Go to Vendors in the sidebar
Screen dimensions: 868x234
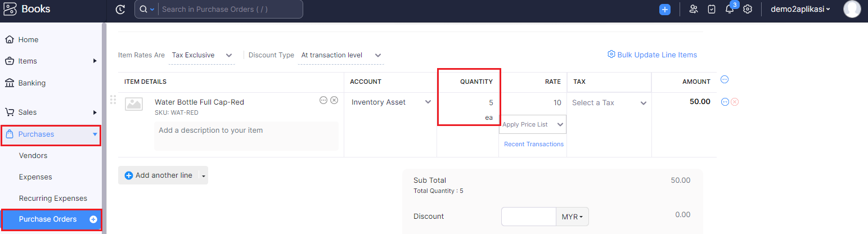pyautogui.click(x=33, y=156)
